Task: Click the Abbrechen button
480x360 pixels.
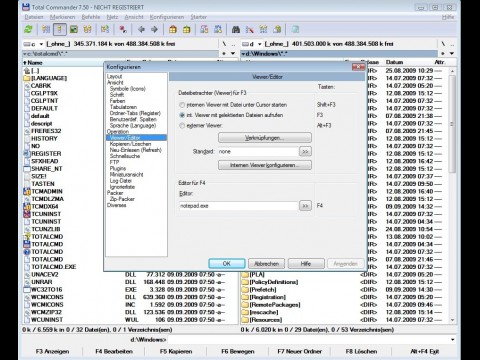Action: click(266, 264)
